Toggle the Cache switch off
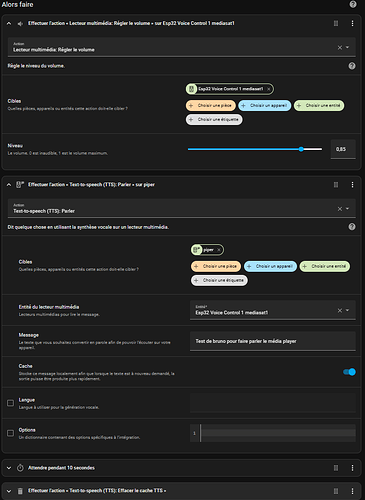The image size is (365, 500). tap(349, 372)
